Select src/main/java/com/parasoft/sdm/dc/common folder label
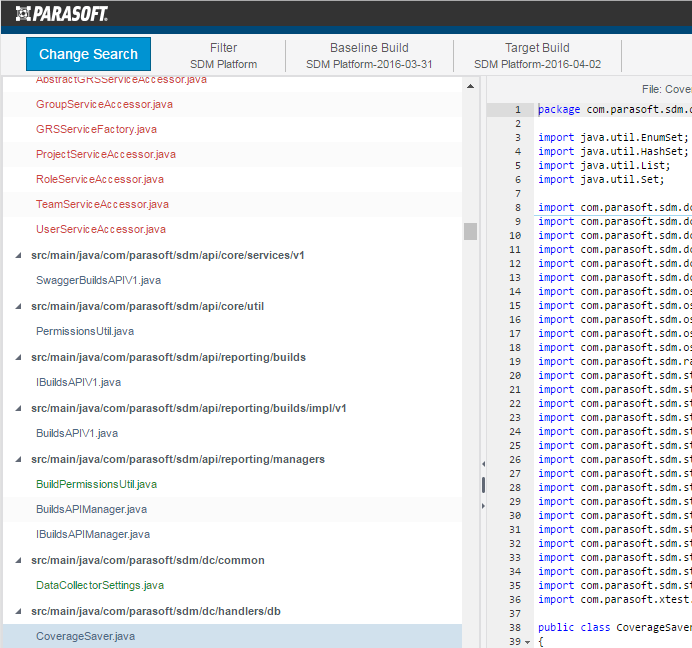Image resolution: width=692 pixels, height=648 pixels. (148, 560)
